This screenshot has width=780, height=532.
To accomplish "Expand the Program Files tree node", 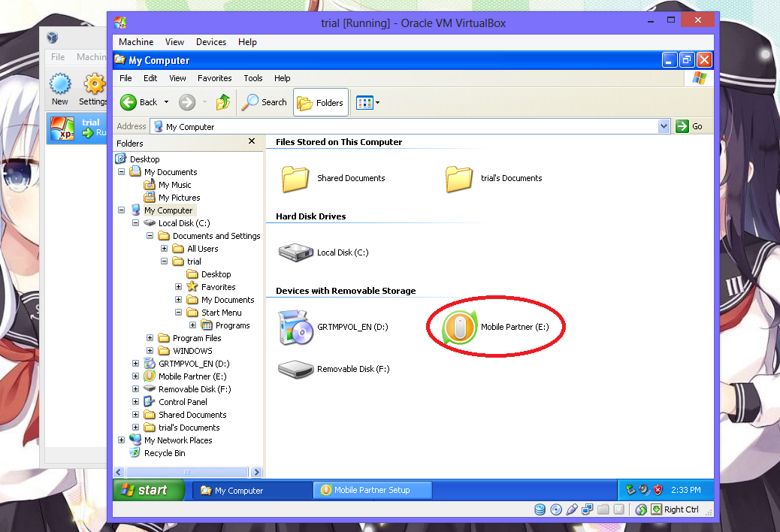I will click(x=149, y=338).
